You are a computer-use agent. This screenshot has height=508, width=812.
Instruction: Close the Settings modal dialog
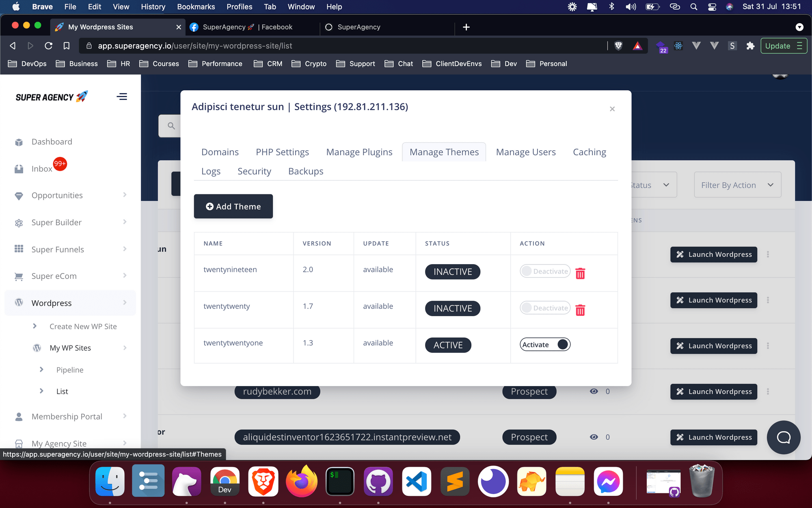[x=612, y=109]
